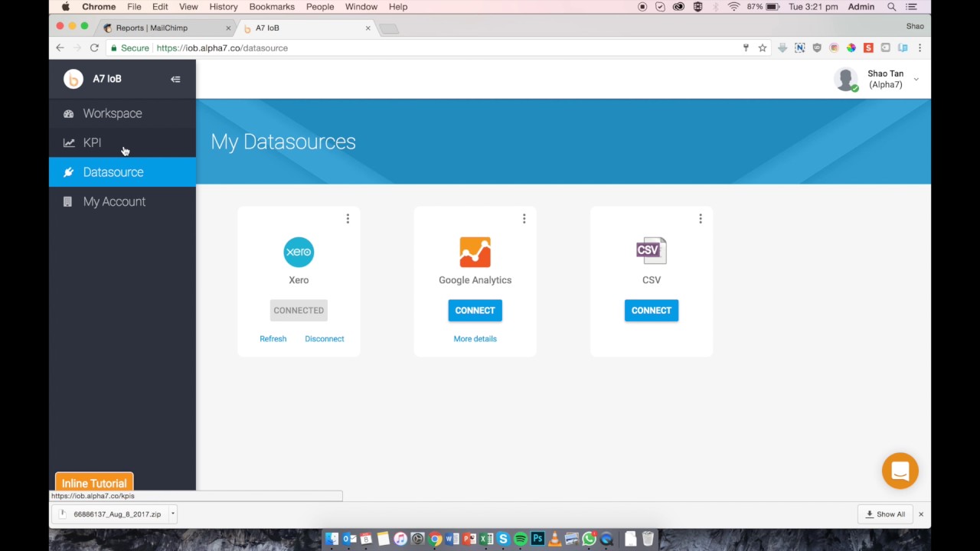Open options menu for CSV card

pos(700,219)
